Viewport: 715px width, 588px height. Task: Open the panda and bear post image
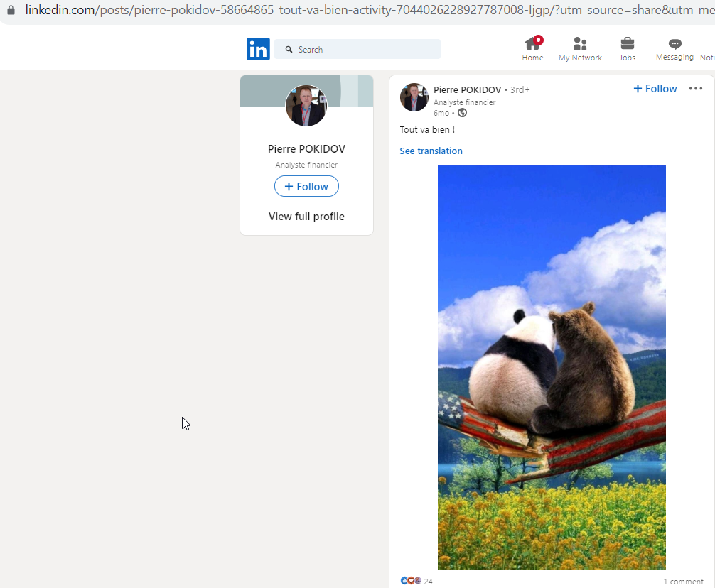click(552, 367)
